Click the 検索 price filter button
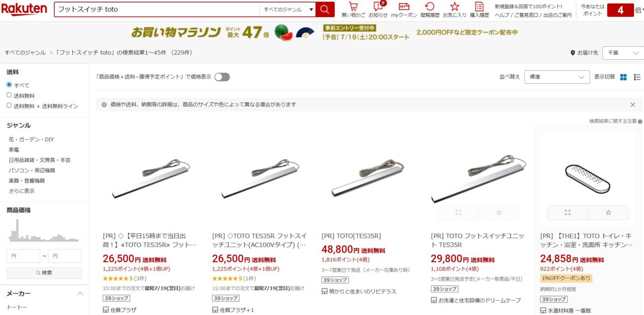Screen dimensions: 644x315 pos(44,273)
